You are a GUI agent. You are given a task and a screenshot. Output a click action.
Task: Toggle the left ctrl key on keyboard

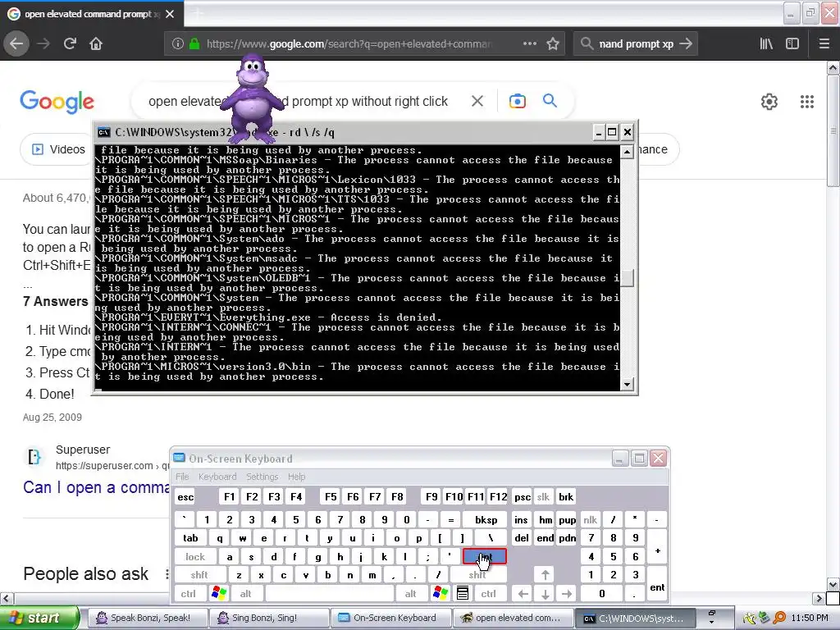[x=188, y=594]
